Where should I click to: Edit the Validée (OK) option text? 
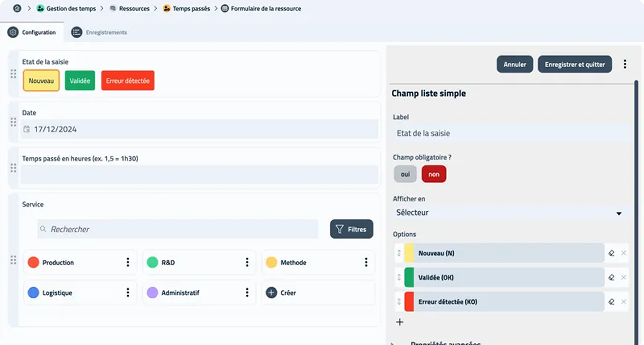tap(509, 277)
